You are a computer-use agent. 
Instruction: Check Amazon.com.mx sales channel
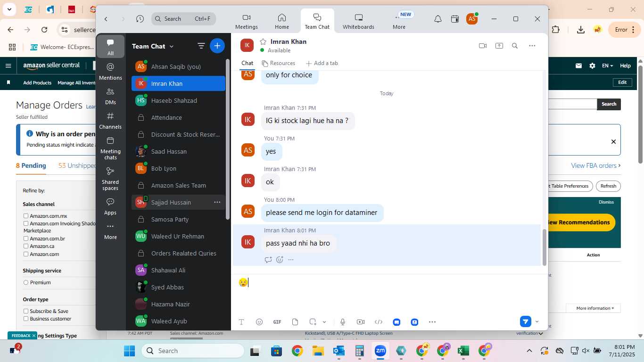[x=26, y=216]
